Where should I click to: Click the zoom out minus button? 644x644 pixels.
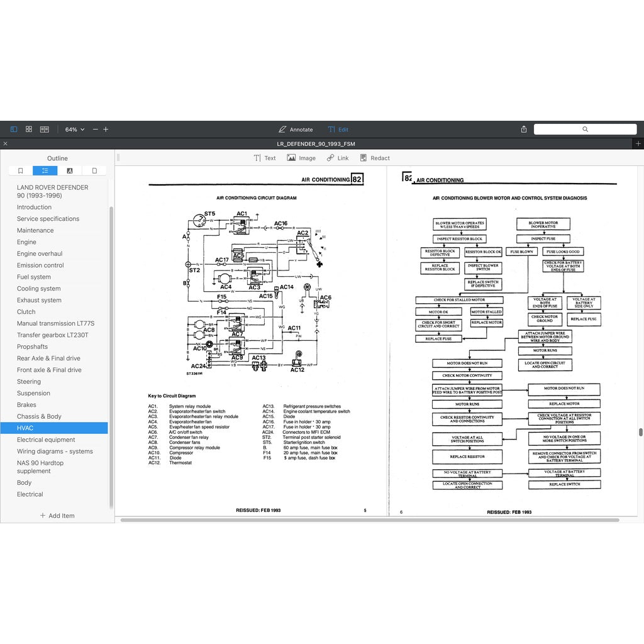(x=96, y=130)
